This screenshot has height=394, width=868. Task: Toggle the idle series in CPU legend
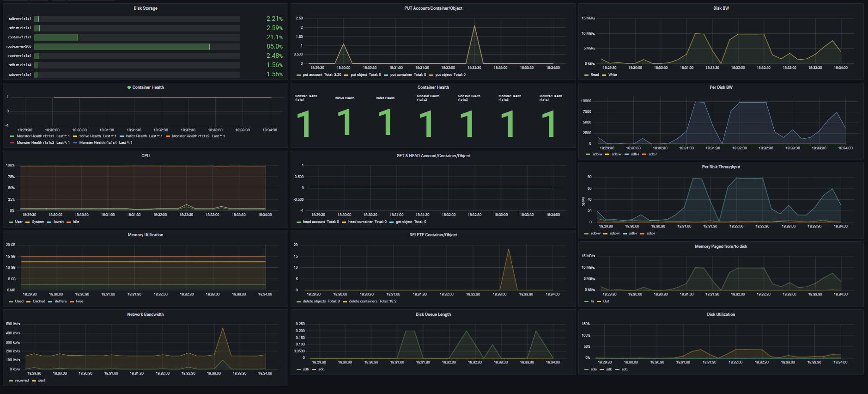(76, 222)
